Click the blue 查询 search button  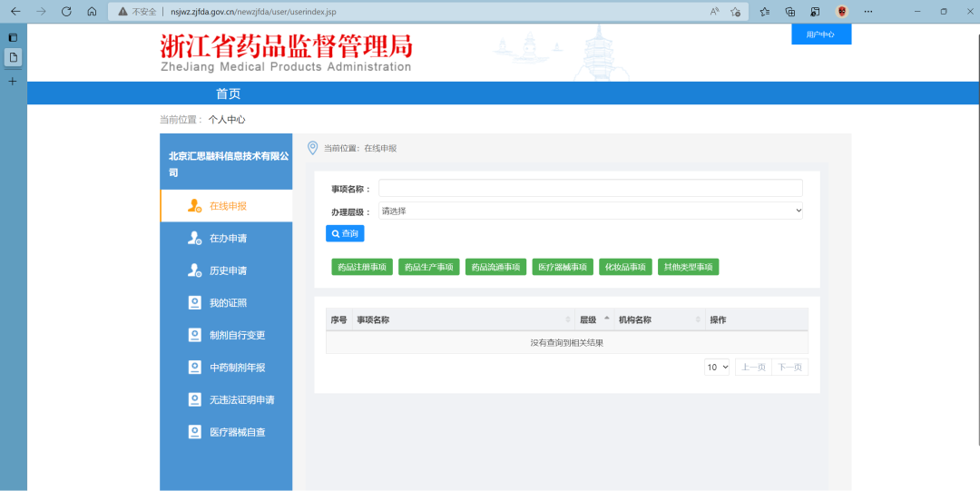[x=345, y=233]
